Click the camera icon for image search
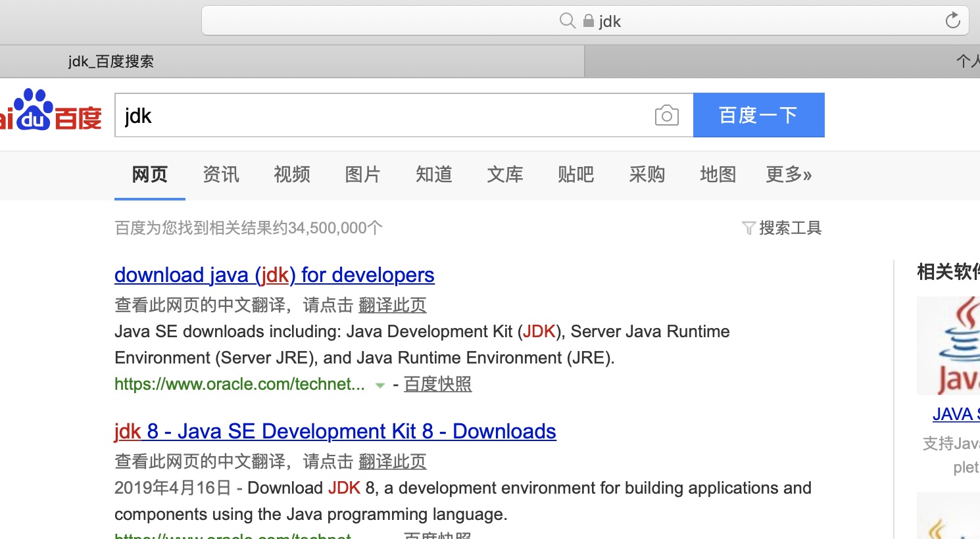The image size is (980, 539). click(666, 114)
